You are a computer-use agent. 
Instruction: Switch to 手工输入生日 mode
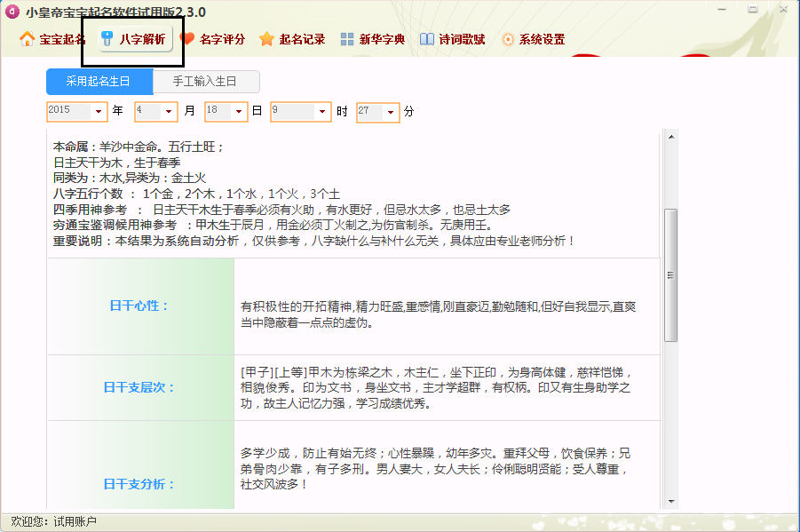point(205,82)
